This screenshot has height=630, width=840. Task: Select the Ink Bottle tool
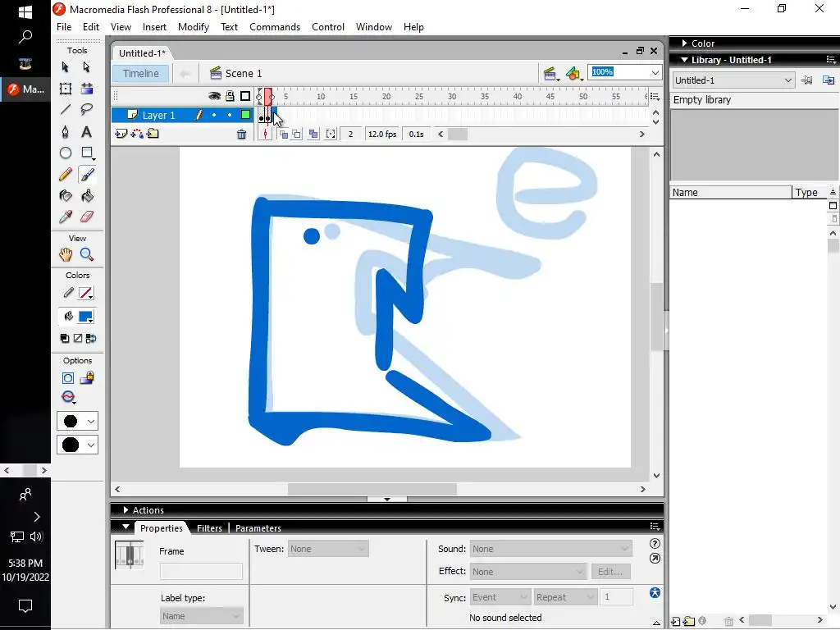click(x=66, y=196)
